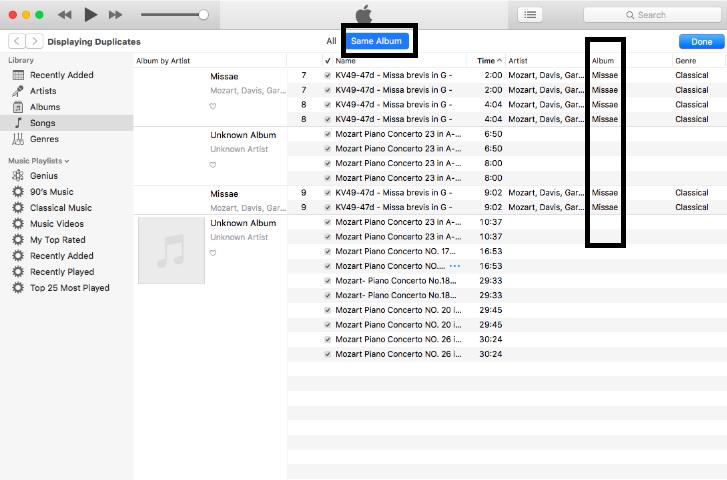Click the heart icon beside the album artwork
The width and height of the screenshot is (727, 480).
click(213, 253)
